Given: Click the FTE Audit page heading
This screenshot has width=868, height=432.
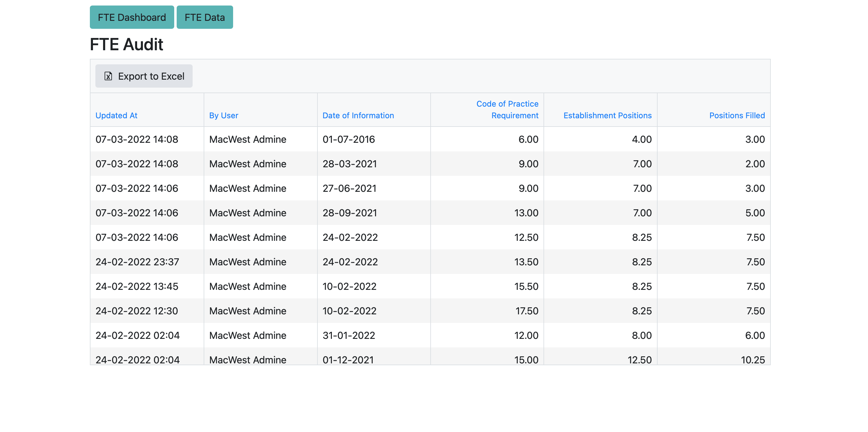Looking at the screenshot, I should (126, 44).
